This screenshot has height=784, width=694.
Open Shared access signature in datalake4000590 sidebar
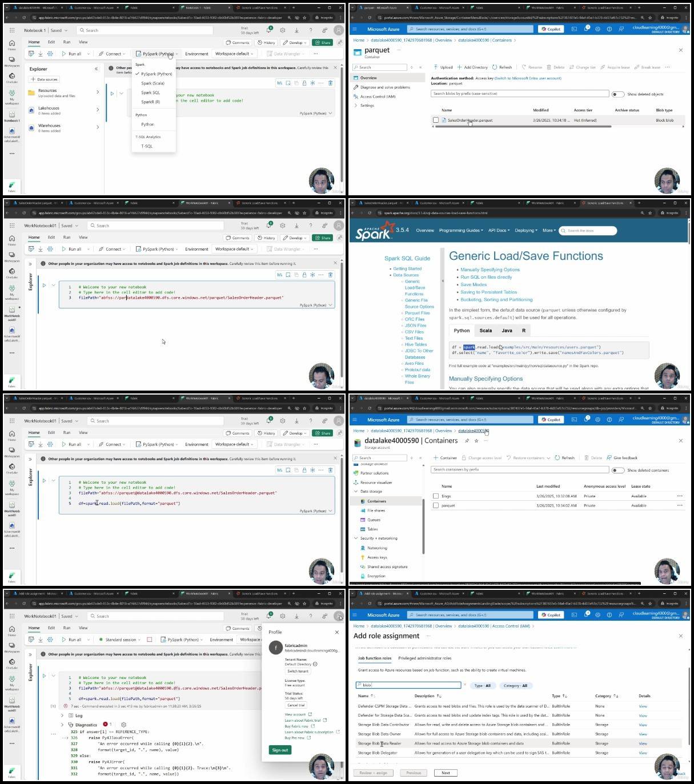point(387,567)
